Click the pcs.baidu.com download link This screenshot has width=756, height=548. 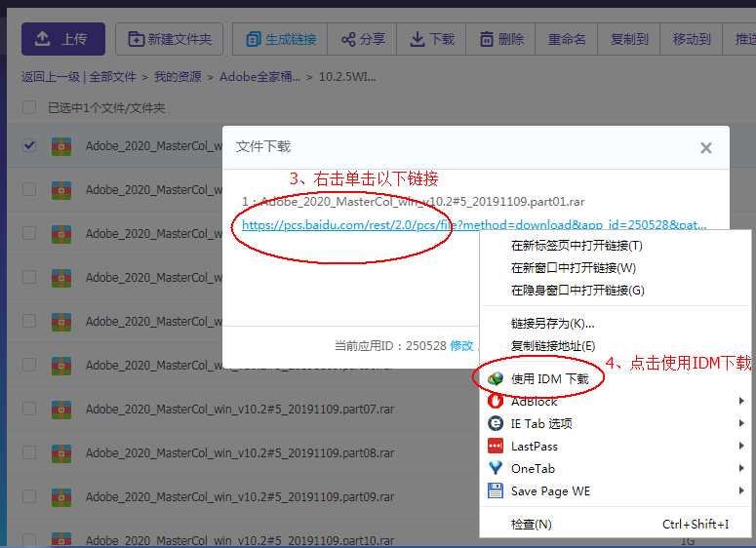point(474,224)
